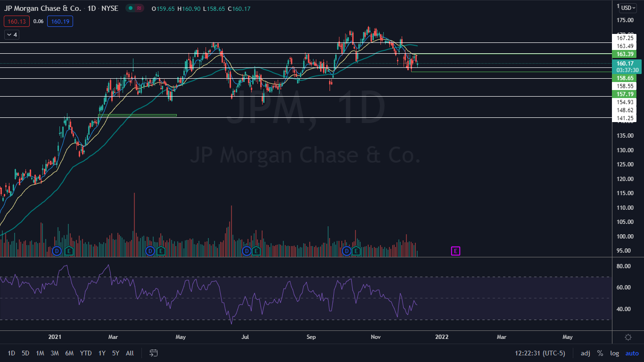Click the low value L158.65

point(215,8)
